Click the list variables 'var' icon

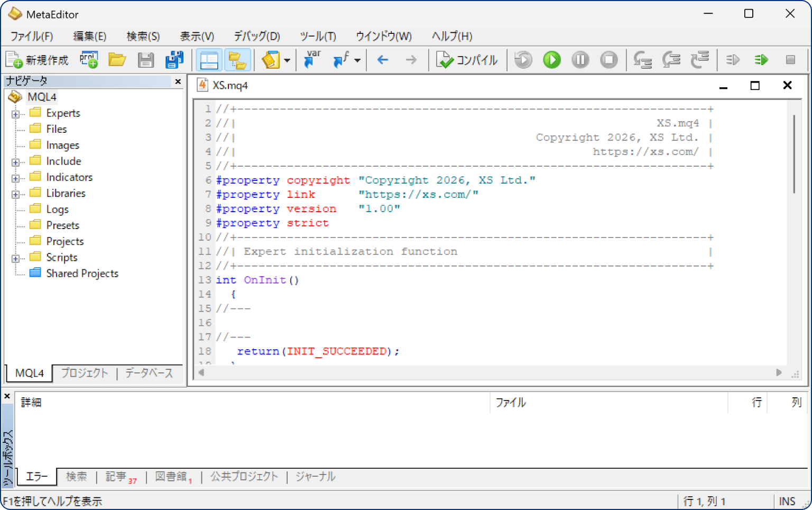click(x=312, y=60)
